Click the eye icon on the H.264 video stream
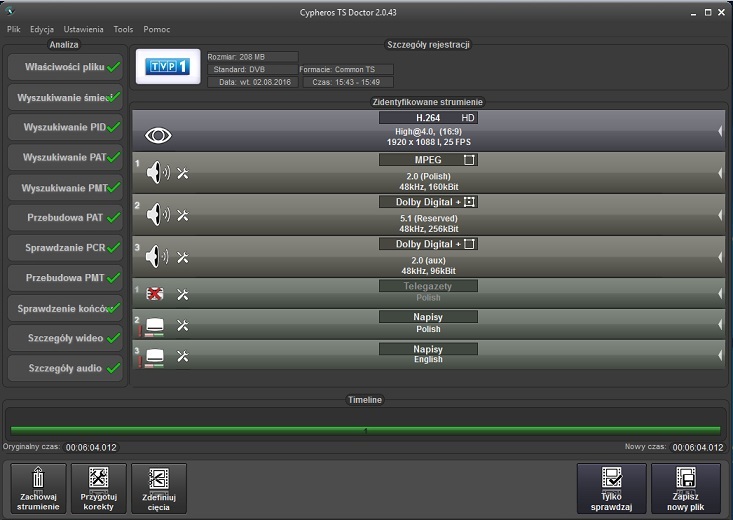Viewport: 733px width, 520px height. point(159,133)
